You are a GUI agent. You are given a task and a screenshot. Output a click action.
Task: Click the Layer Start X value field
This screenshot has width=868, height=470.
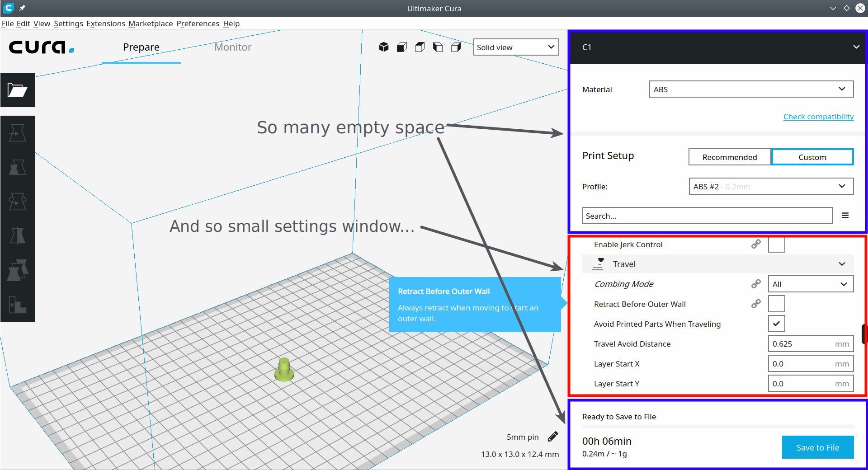(811, 363)
